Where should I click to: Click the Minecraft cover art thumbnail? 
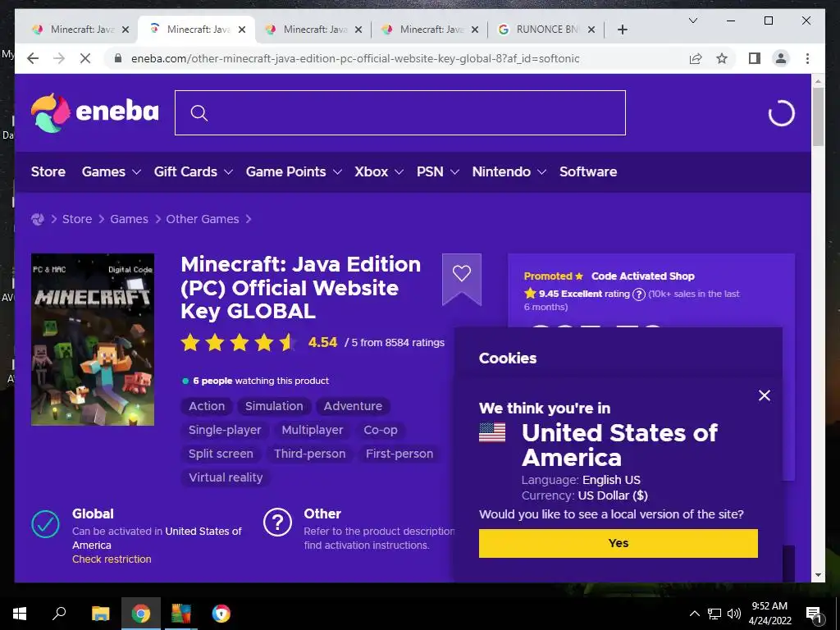[93, 340]
